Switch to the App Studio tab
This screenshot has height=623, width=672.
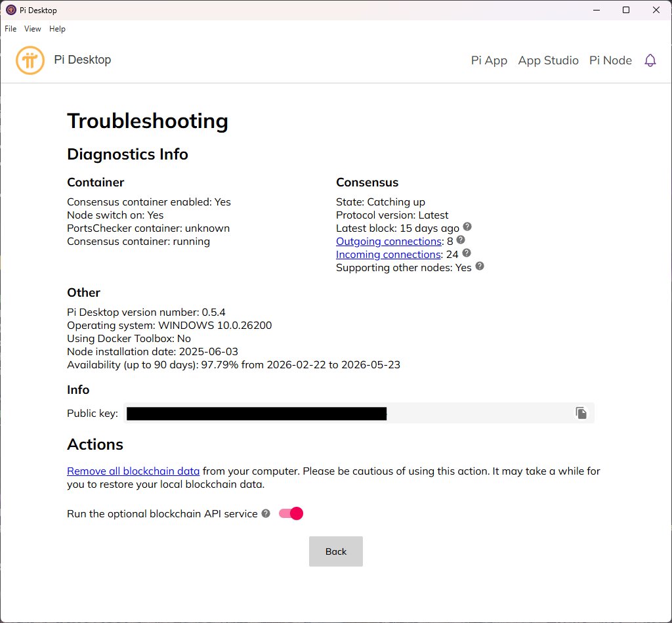pos(548,60)
